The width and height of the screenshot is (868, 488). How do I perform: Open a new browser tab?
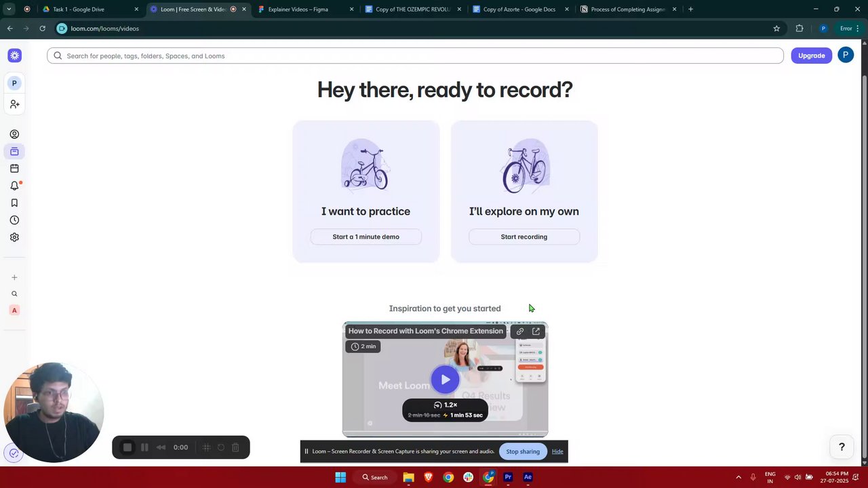pos(690,9)
